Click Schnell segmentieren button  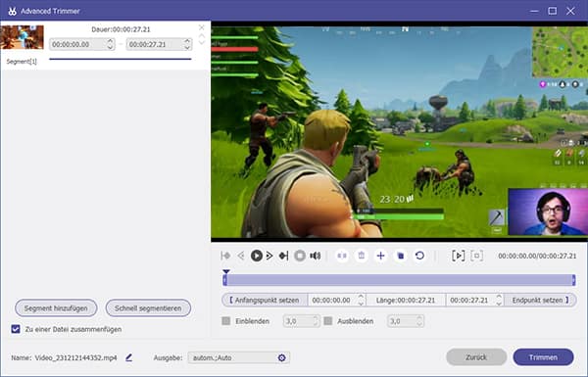(x=148, y=308)
